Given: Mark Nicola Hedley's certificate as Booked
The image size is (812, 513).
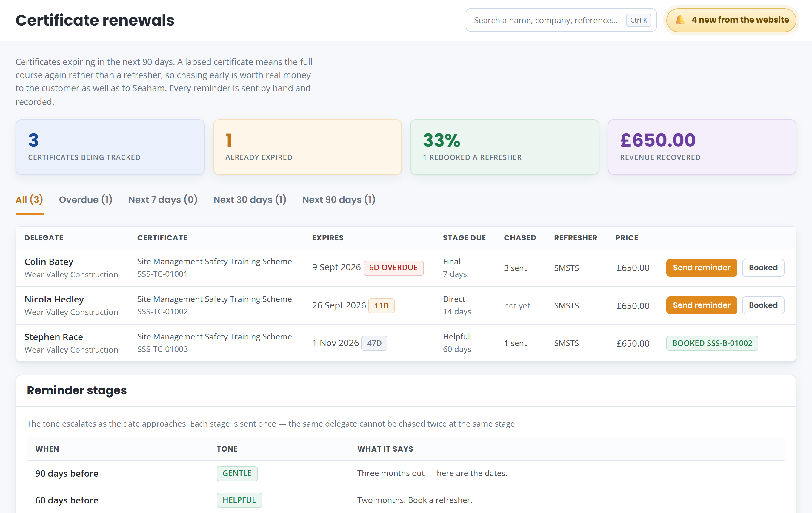Looking at the screenshot, I should tap(763, 305).
